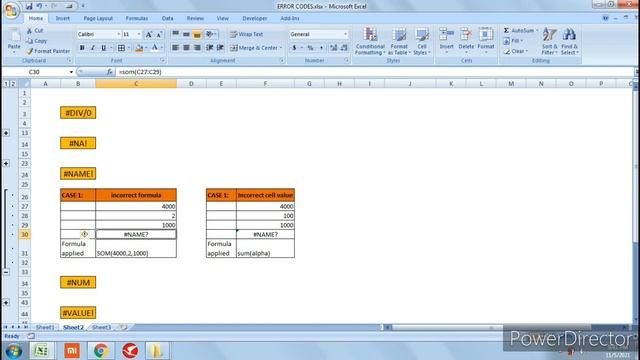Viewport: 640px width, 360px height.
Task: Toggle Wrap Text
Action: coord(247,34)
